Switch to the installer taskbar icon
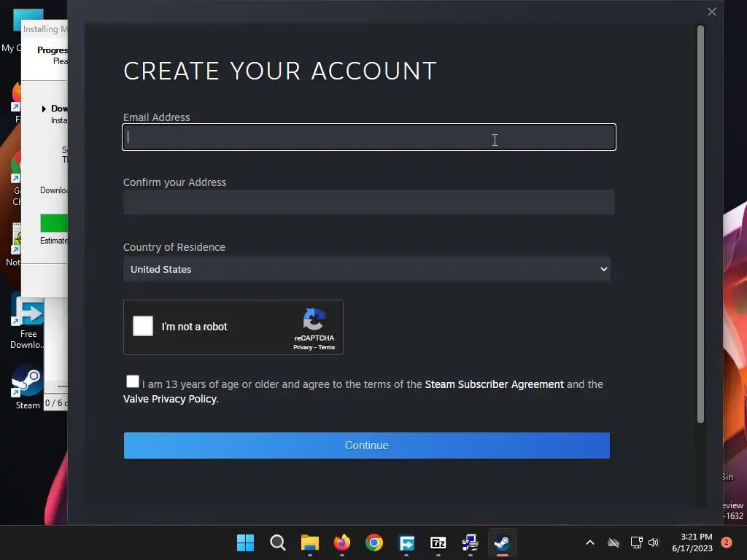747x560 pixels. tap(471, 542)
